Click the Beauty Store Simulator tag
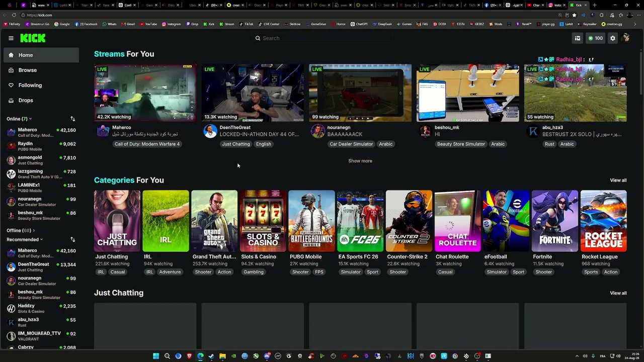The image size is (644, 362). click(461, 144)
